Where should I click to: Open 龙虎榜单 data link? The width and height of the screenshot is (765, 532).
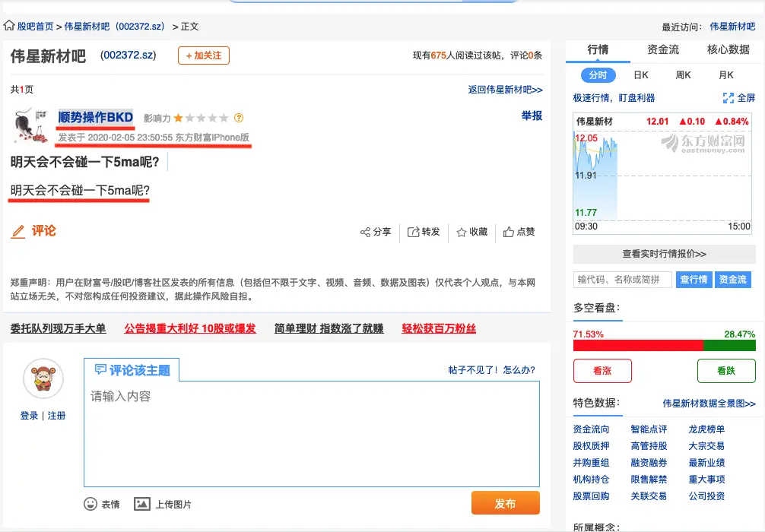[x=706, y=429]
